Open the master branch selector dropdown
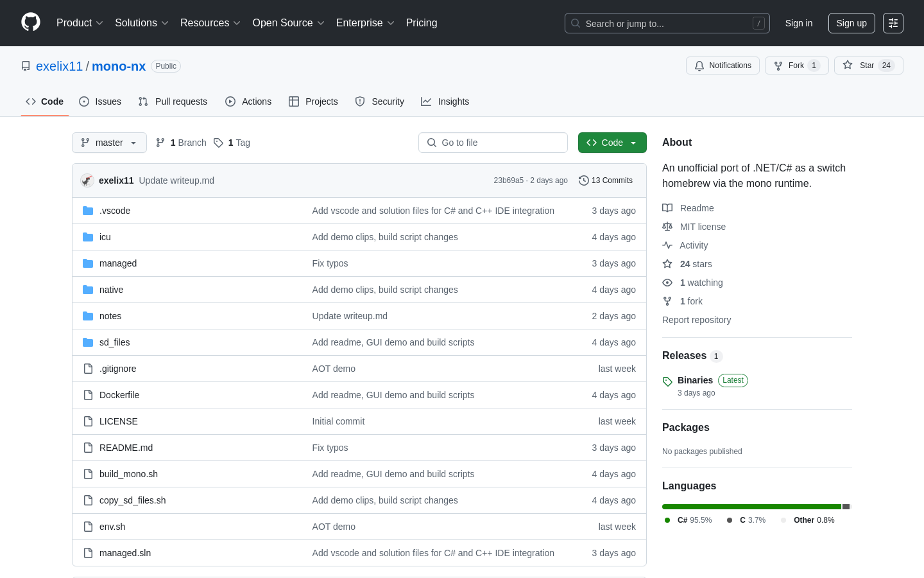 pyautogui.click(x=109, y=143)
